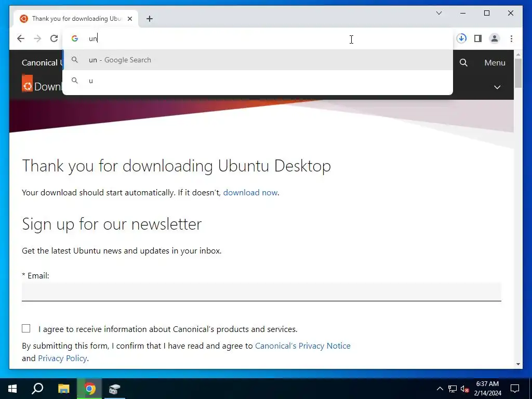
Task: Click the 'Canonical' header text
Action: pyautogui.click(x=39, y=63)
